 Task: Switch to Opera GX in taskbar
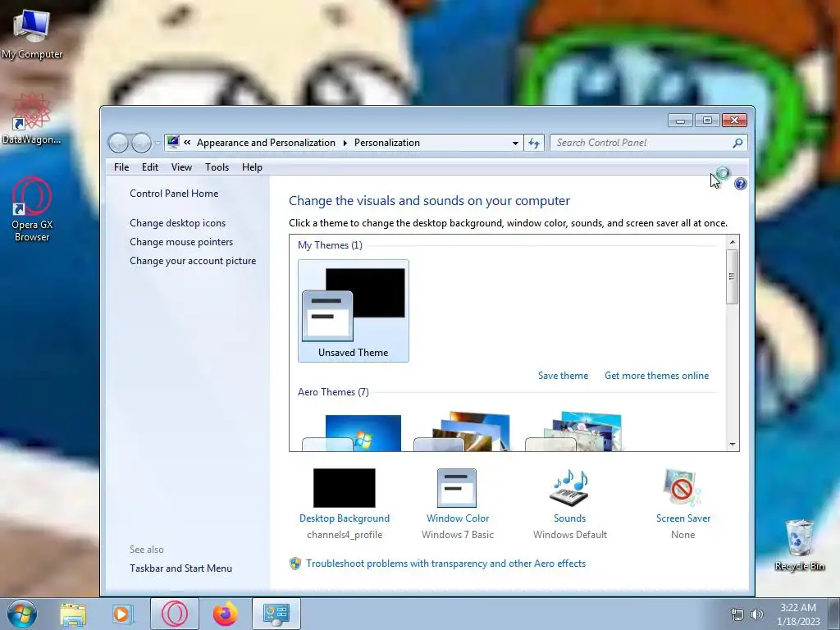click(x=174, y=614)
